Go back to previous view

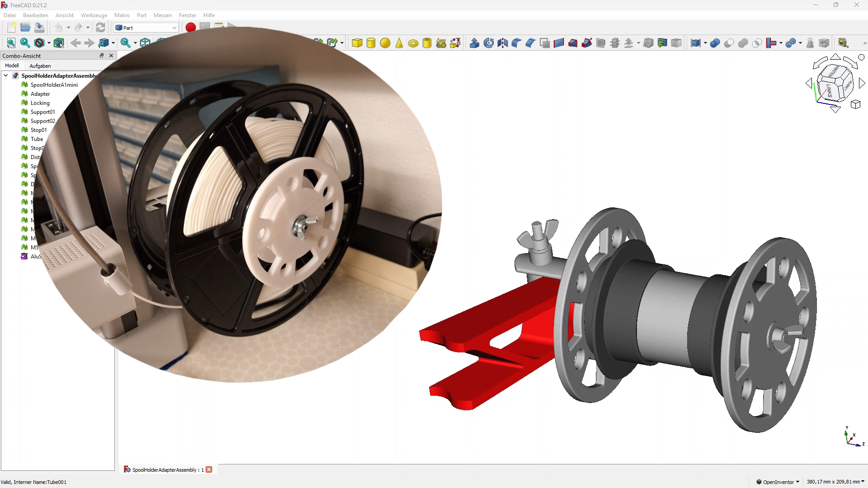tap(75, 43)
